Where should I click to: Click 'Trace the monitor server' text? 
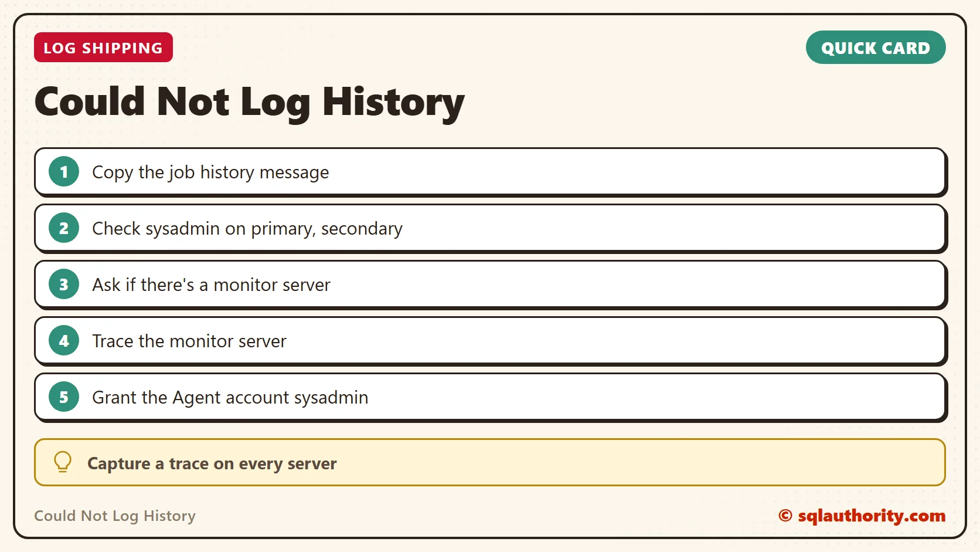pyautogui.click(x=189, y=341)
